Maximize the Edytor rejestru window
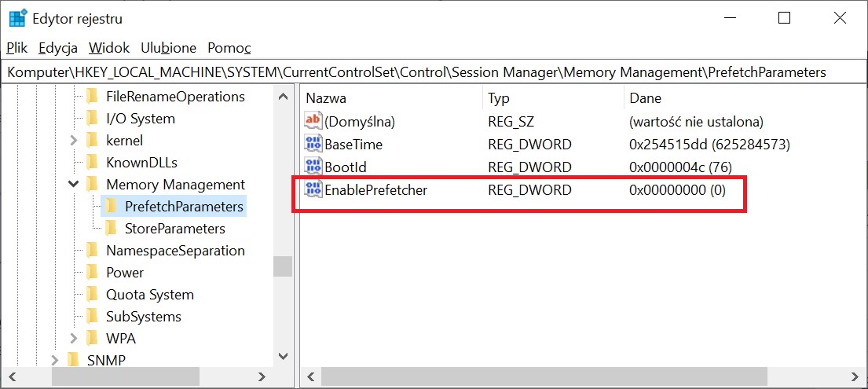The width and height of the screenshot is (868, 389). pos(785,18)
